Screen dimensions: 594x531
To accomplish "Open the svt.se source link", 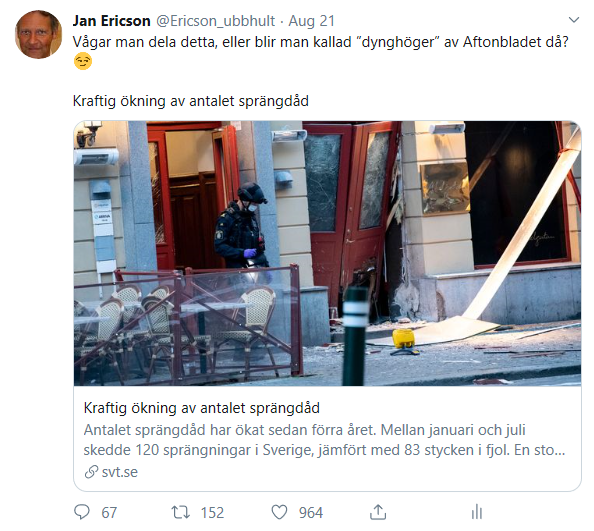I will point(120,472).
